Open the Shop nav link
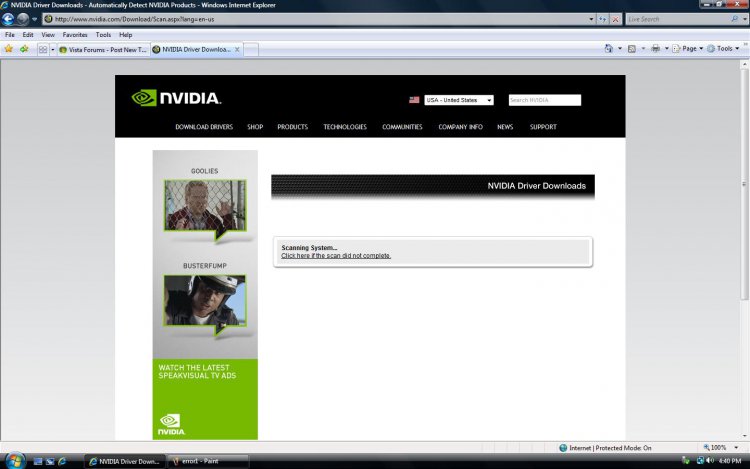Screen dimensions: 750x469 [255, 127]
